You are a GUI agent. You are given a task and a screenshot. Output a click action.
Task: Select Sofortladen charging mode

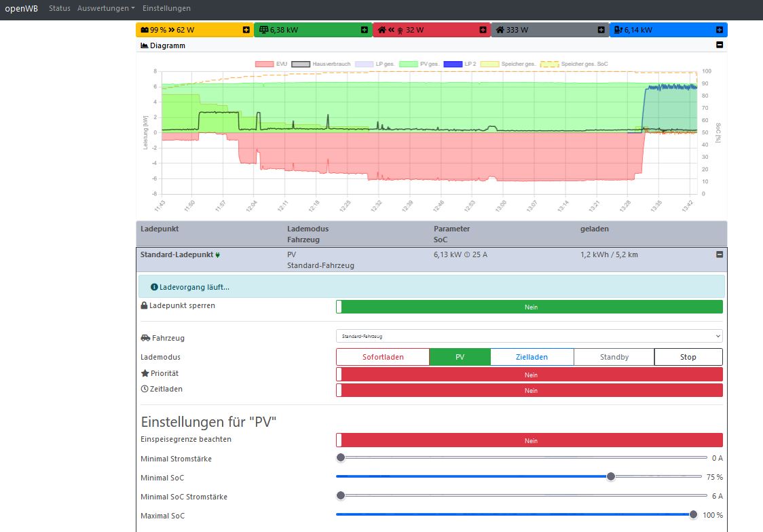pos(383,357)
